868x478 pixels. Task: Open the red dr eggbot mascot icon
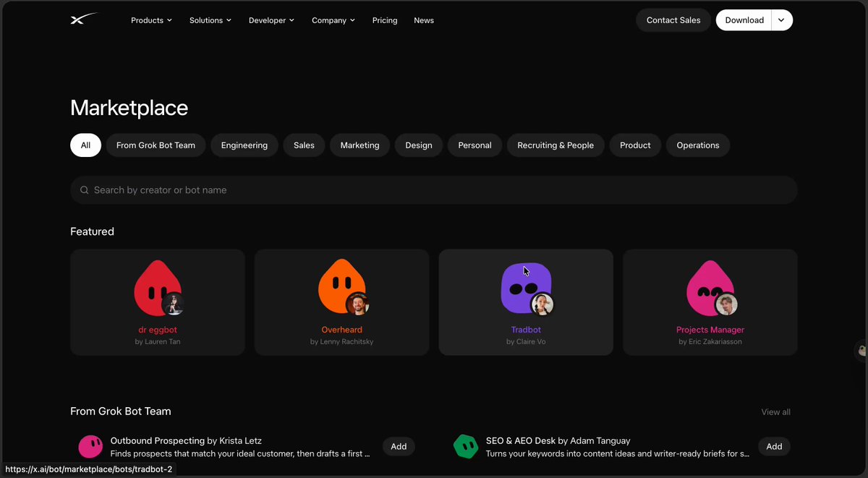point(156,288)
